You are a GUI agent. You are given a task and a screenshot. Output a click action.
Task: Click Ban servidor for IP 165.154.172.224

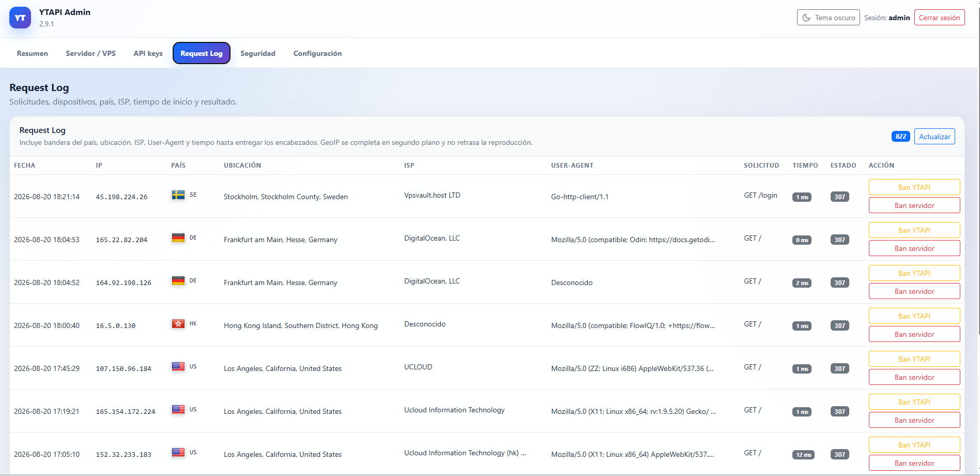[914, 420]
